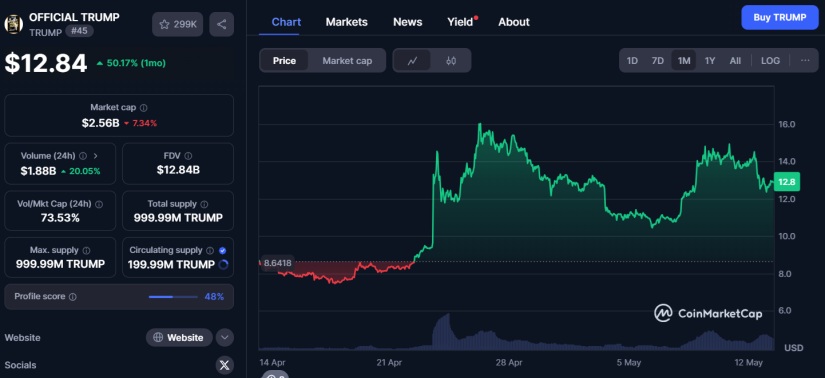This screenshot has height=378, width=825.
Task: Switch to the candlestick chart icon
Action: (x=451, y=61)
